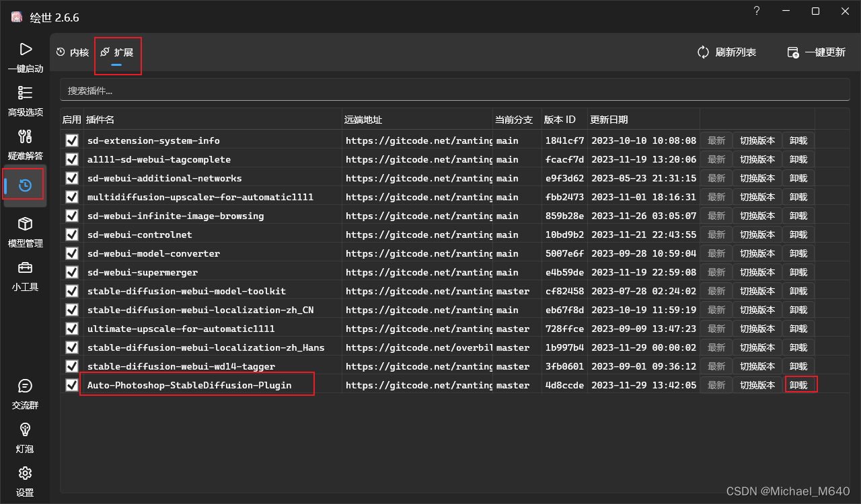Click 刷新列表 refresh button
The width and height of the screenshot is (861, 504).
pos(726,52)
